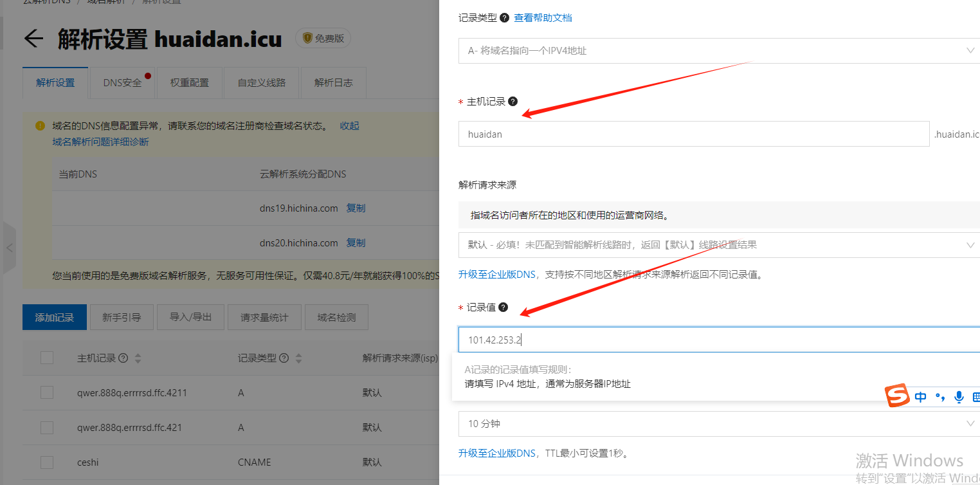Switch to 权重配置 tab
980x485 pixels.
coord(189,82)
